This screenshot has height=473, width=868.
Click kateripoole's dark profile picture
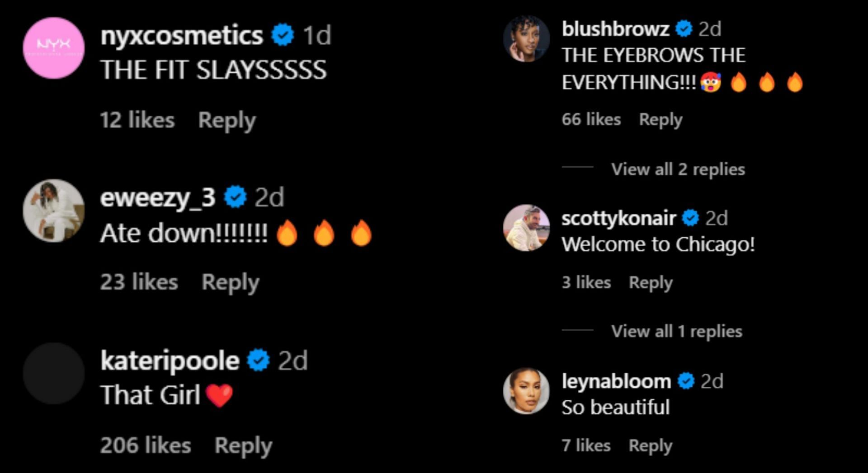point(54,373)
